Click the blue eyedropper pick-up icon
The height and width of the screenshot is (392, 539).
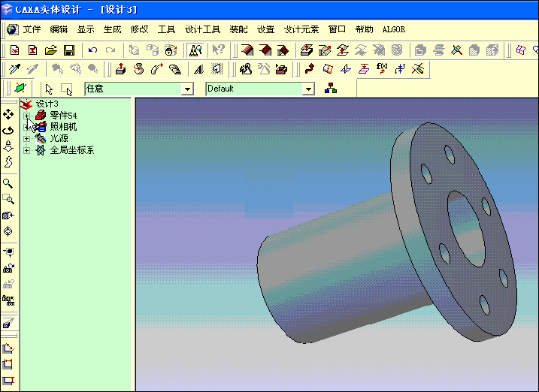click(15, 69)
